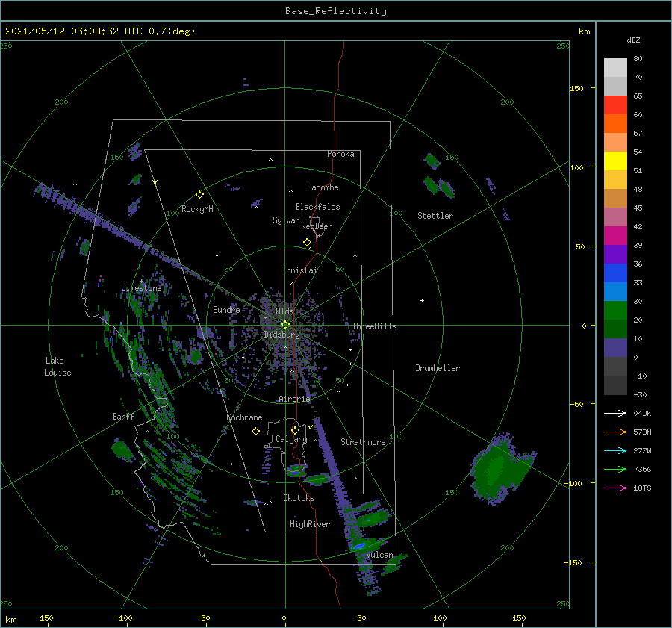Image resolution: width=672 pixels, height=628 pixels.
Task: Click the Lake Louise label
Action: (57, 367)
